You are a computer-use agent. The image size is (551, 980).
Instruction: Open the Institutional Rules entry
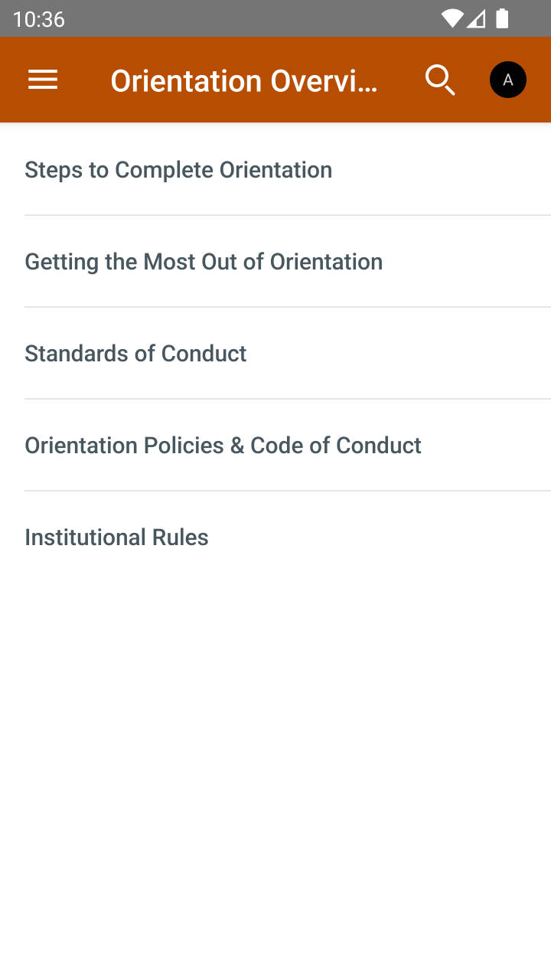click(116, 537)
